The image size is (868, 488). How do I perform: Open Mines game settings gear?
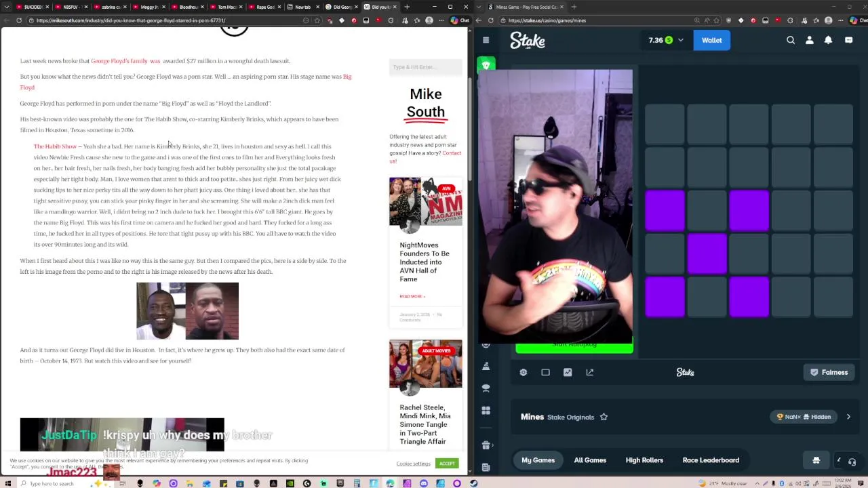523,372
